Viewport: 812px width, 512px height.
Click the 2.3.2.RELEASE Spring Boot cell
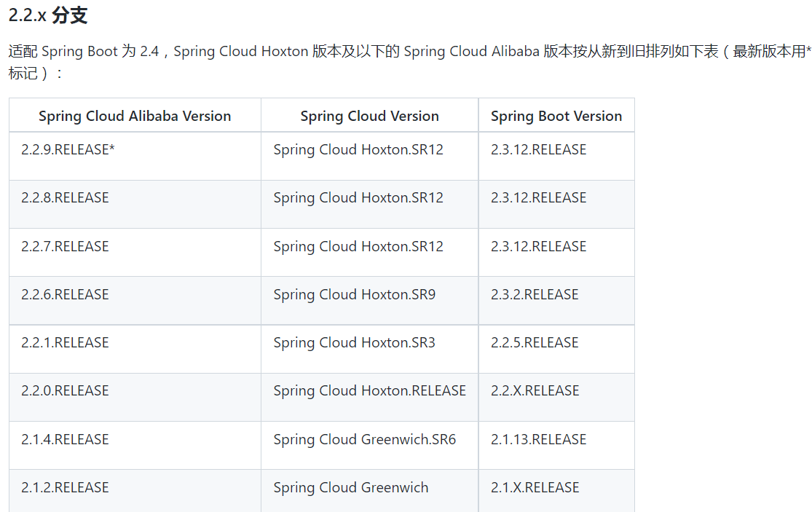tap(535, 295)
